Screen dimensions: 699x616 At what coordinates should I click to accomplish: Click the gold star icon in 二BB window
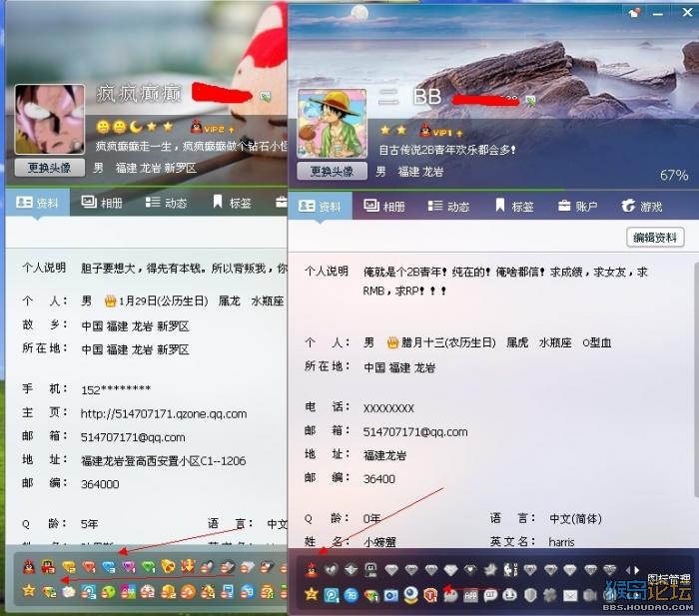(312, 594)
